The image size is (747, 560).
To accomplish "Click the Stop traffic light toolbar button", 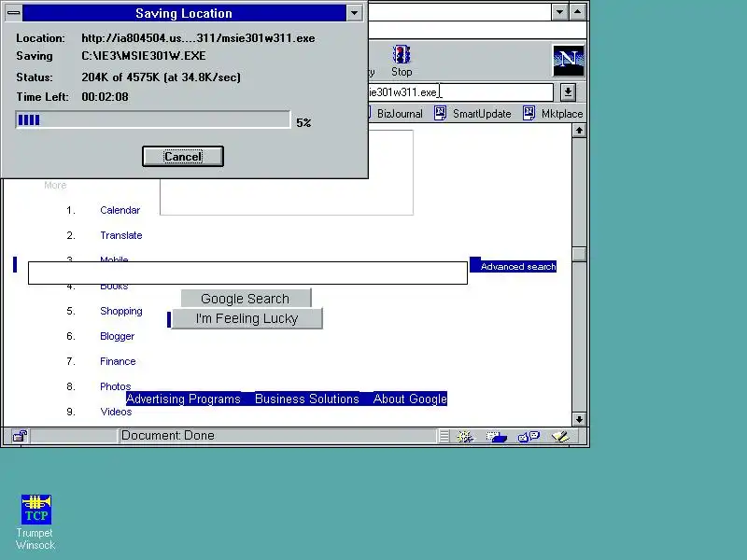I will 402,61.
